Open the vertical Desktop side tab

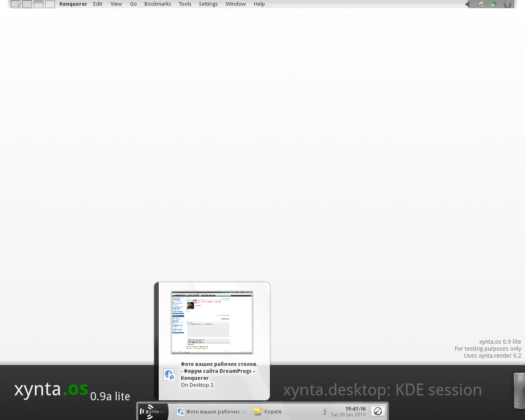[519, 390]
